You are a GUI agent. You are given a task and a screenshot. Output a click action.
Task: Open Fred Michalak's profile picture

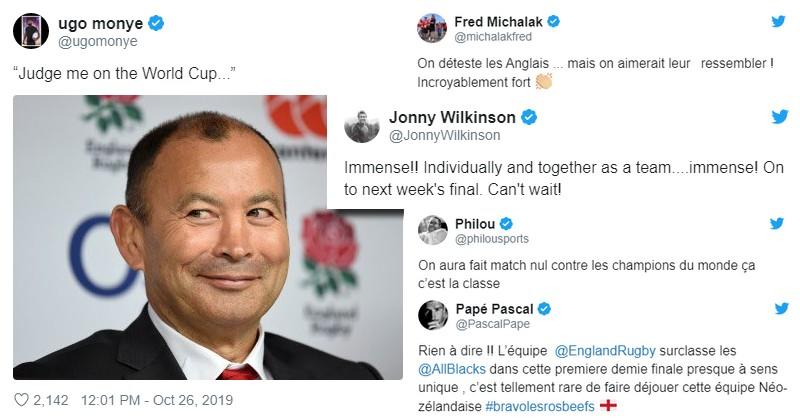431,29
